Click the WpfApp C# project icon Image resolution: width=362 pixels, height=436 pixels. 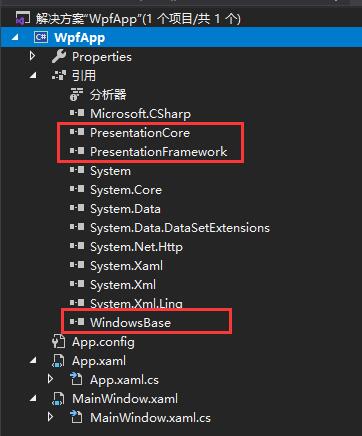(x=41, y=37)
